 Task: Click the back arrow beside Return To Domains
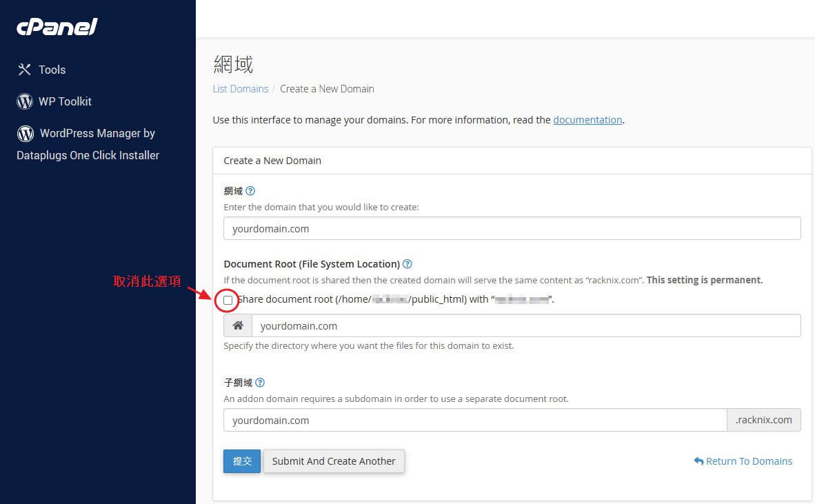pos(698,461)
